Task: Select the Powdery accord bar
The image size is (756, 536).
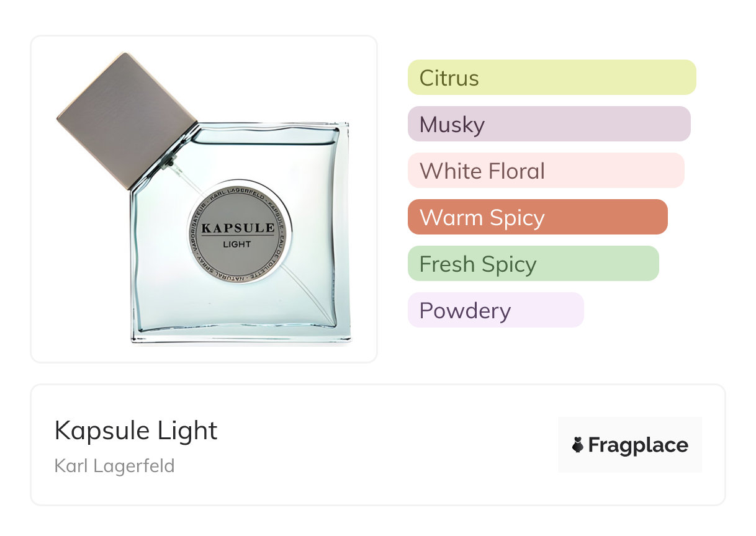Action: 495,310
